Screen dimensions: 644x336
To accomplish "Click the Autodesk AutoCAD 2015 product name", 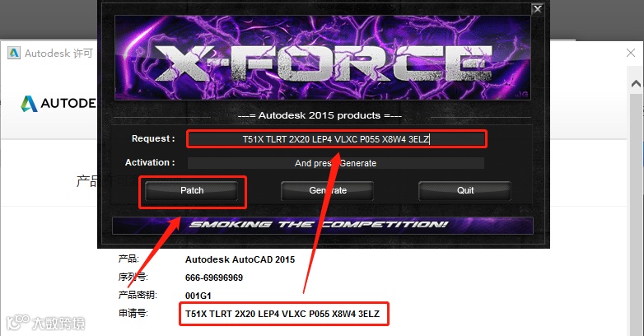I will pos(240,259).
